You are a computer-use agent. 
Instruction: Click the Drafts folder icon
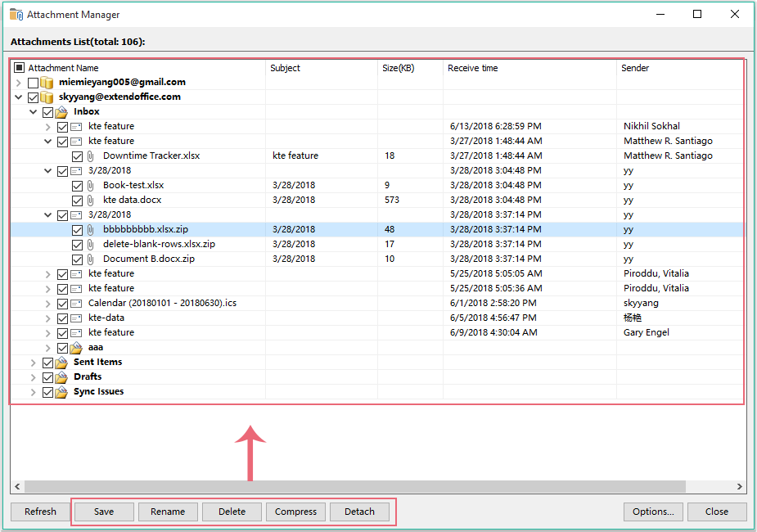tap(61, 377)
